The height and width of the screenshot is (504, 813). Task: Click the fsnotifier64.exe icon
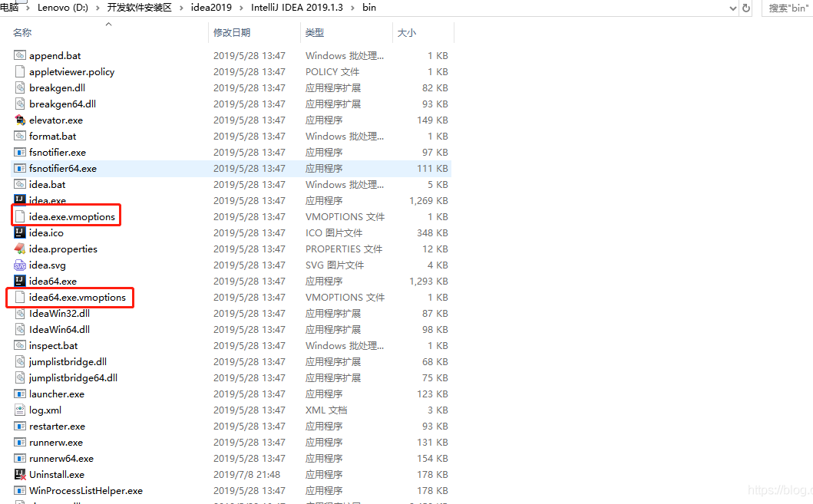(20, 168)
